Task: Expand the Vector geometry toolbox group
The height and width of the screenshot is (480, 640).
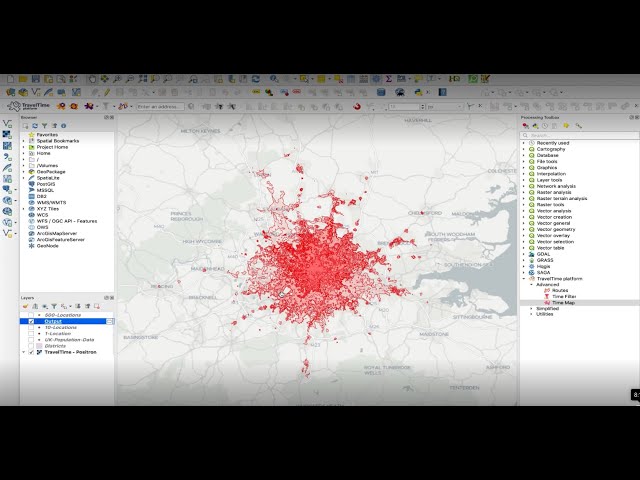Action: 524,229
